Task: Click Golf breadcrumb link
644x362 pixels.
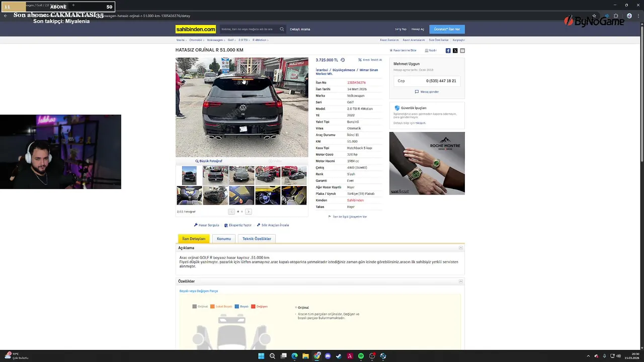Action: click(230, 40)
